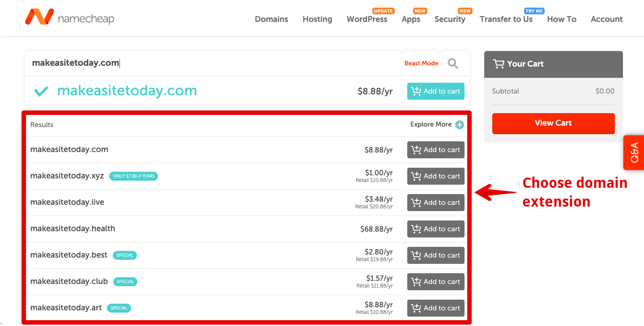The height and width of the screenshot is (326, 644).
Task: Click makeasitetoday.xyz domain name
Action: tap(67, 176)
